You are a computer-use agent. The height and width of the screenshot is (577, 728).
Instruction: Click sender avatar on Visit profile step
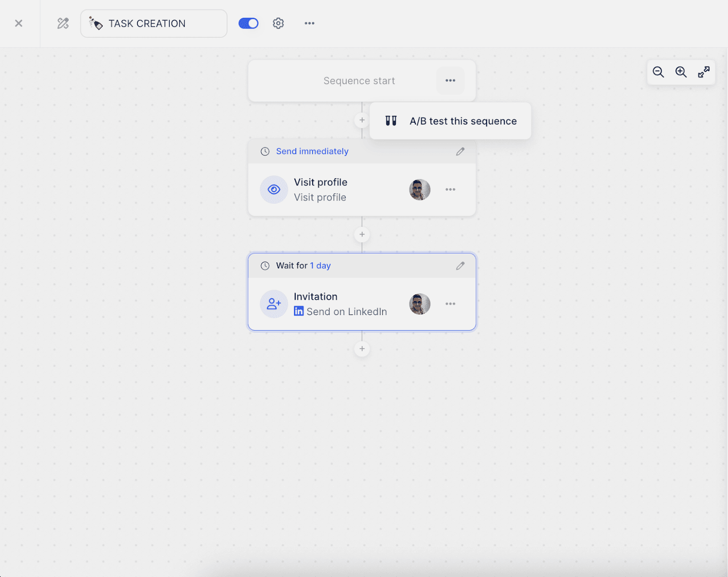420,190
